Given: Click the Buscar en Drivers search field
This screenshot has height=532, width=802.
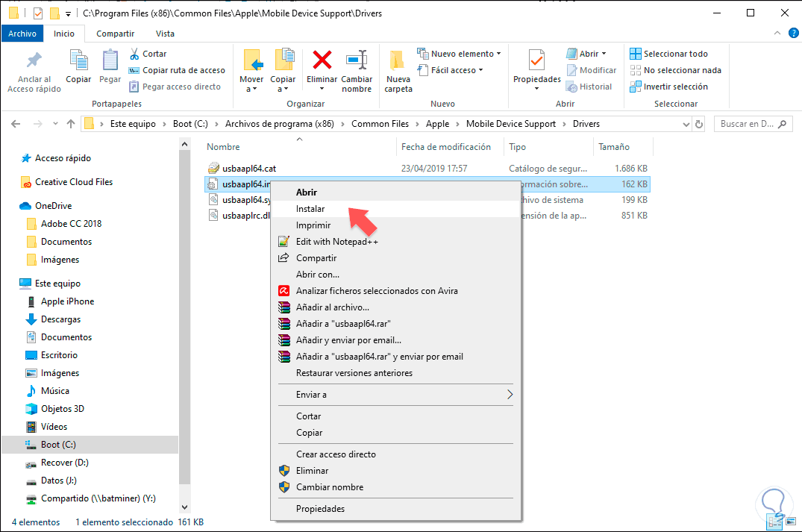Looking at the screenshot, I should coord(753,124).
